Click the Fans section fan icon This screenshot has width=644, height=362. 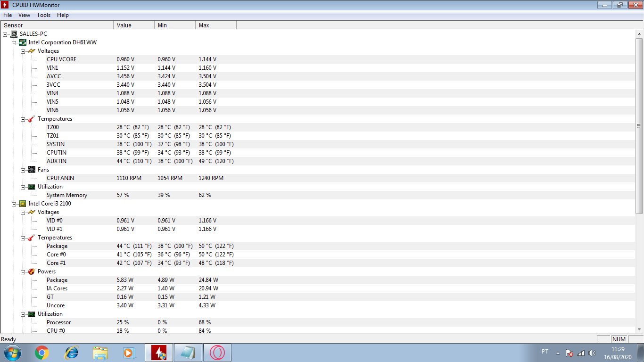[32, 170]
